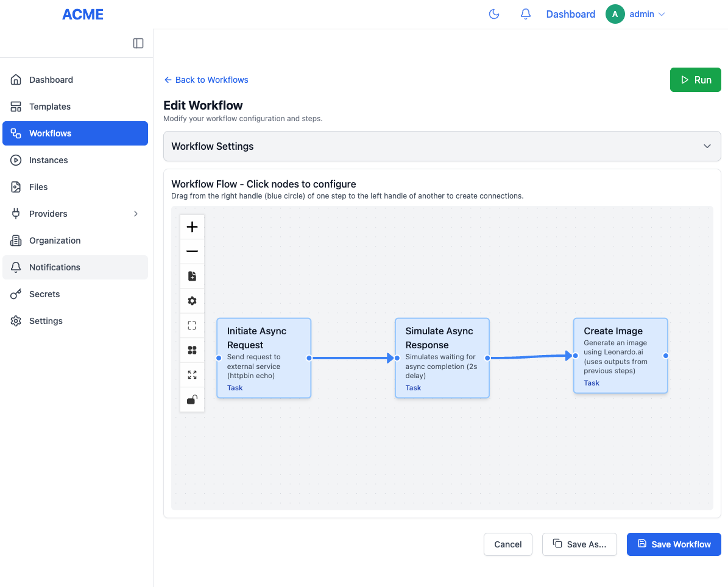The height and width of the screenshot is (587, 728).
Task: Open the notifications bell in the top bar
Action: pos(525,13)
